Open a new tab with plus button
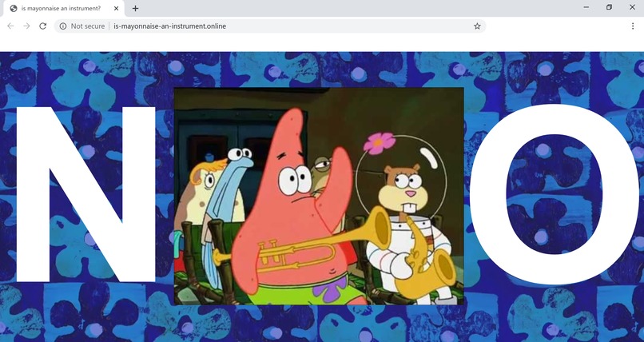This screenshot has width=644, height=342. tap(135, 8)
